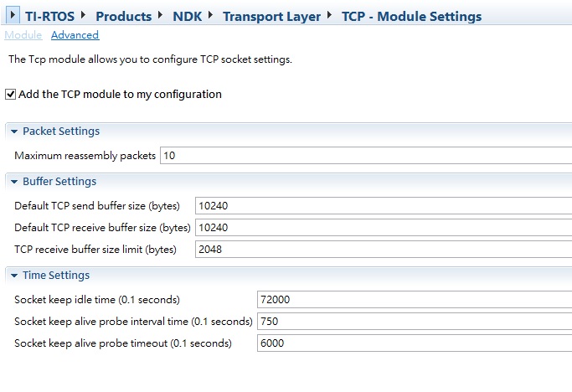This screenshot has width=572, height=392.
Task: Click the arrow icon before TI-RTOS breadcrumb
Action: pos(13,15)
